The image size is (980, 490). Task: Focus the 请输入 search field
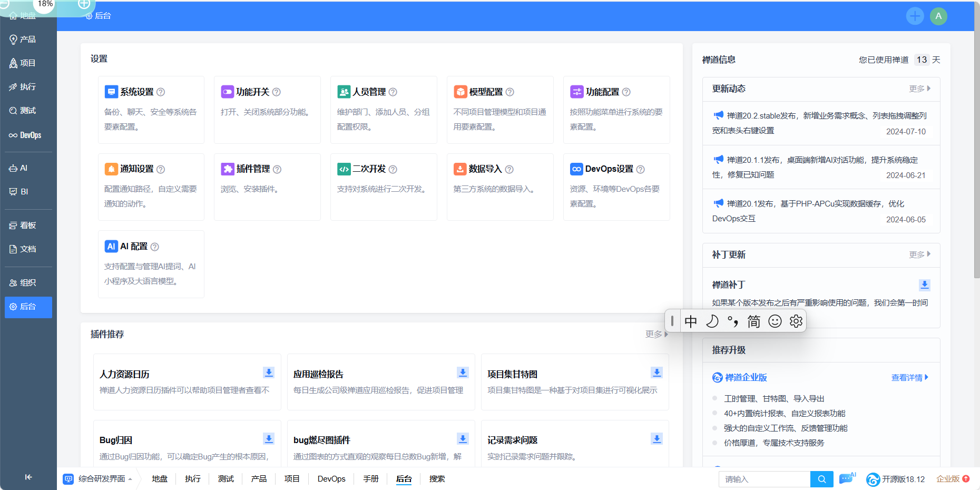765,479
